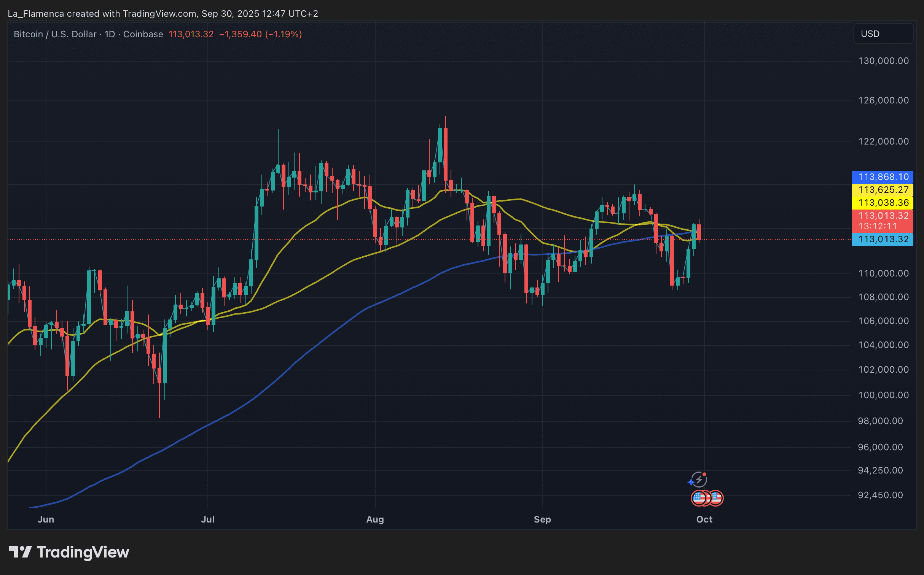Click the Jun label on the time axis
Screen dimensions: 924x575
coord(46,519)
